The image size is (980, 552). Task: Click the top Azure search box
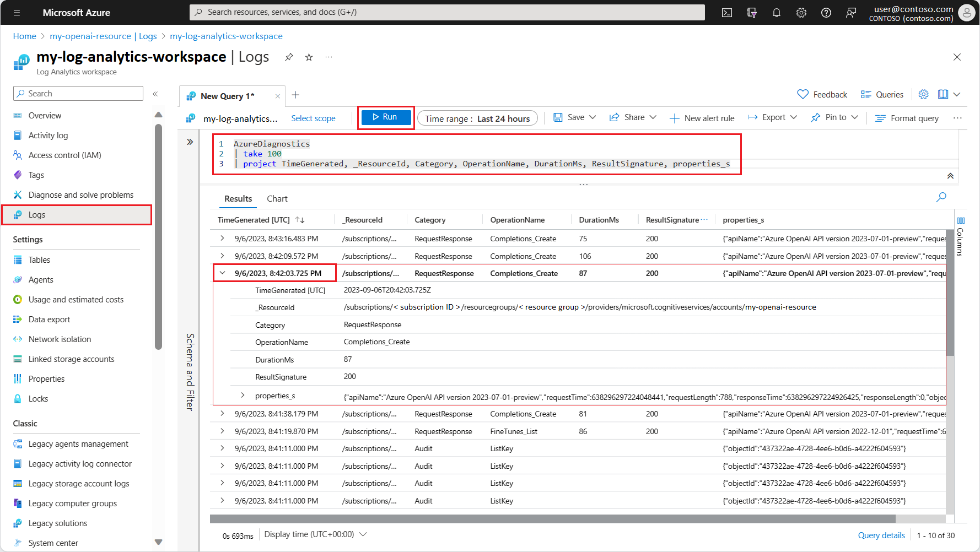447,12
